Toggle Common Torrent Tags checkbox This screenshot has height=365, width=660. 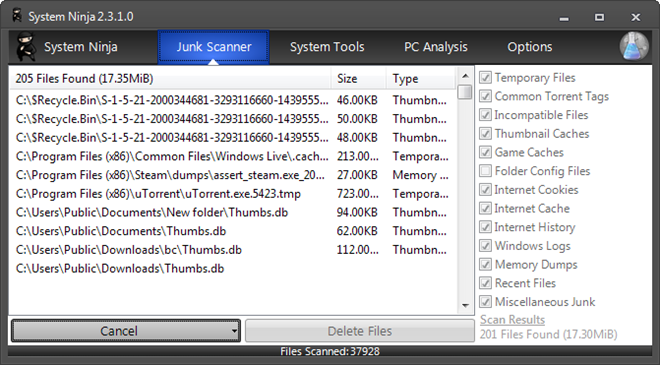(485, 96)
